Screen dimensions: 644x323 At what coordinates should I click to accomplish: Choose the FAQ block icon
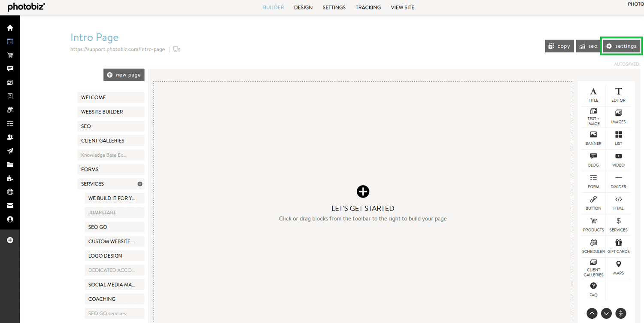(593, 289)
